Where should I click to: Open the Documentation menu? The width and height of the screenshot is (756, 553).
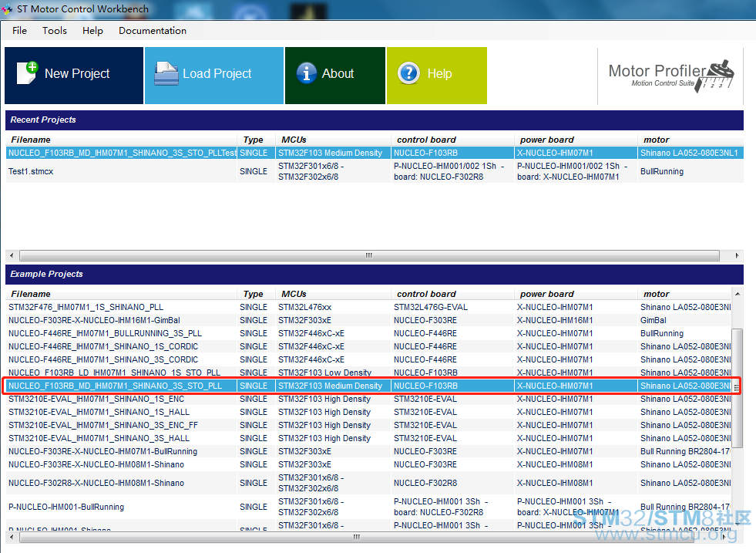(153, 30)
